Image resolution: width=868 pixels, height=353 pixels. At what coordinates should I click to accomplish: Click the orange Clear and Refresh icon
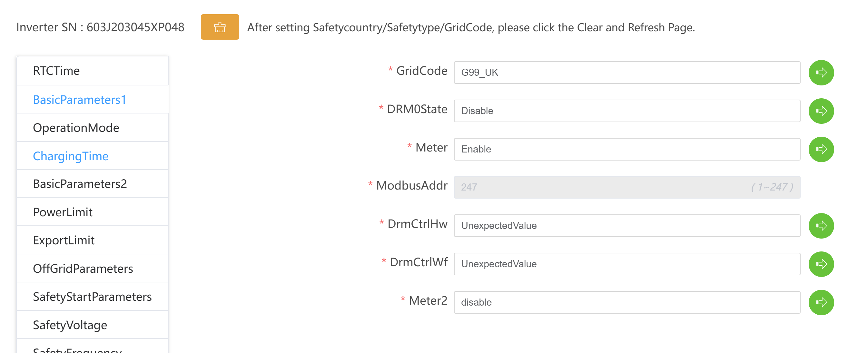[220, 27]
